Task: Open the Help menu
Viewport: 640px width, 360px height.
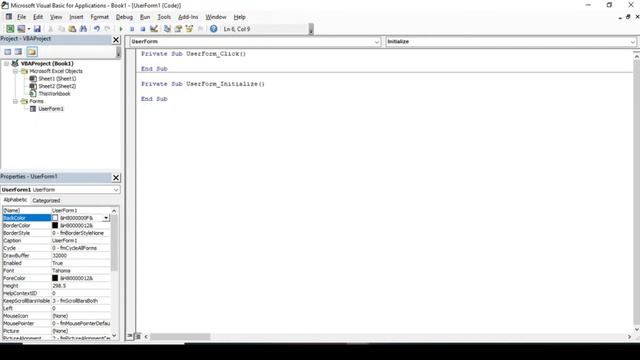Action: (240, 17)
